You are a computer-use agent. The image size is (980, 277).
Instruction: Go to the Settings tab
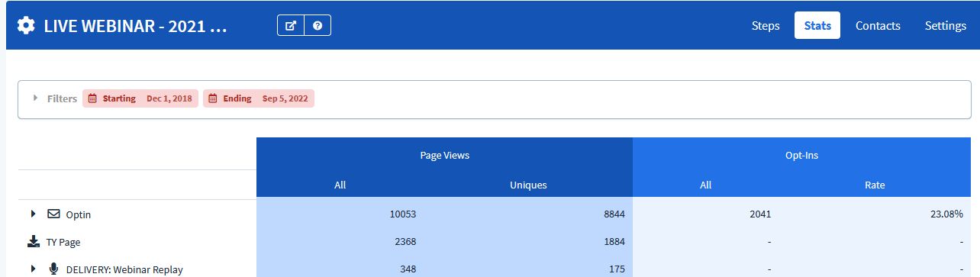coord(946,25)
